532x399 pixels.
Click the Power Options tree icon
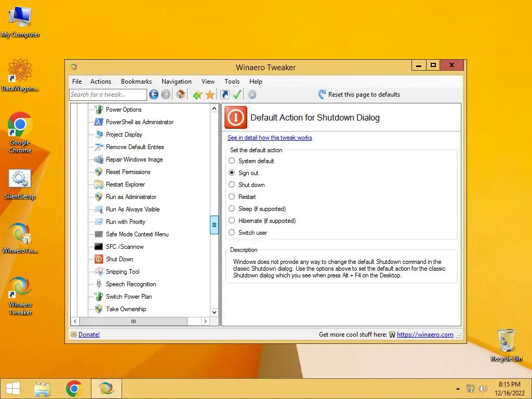coord(99,109)
